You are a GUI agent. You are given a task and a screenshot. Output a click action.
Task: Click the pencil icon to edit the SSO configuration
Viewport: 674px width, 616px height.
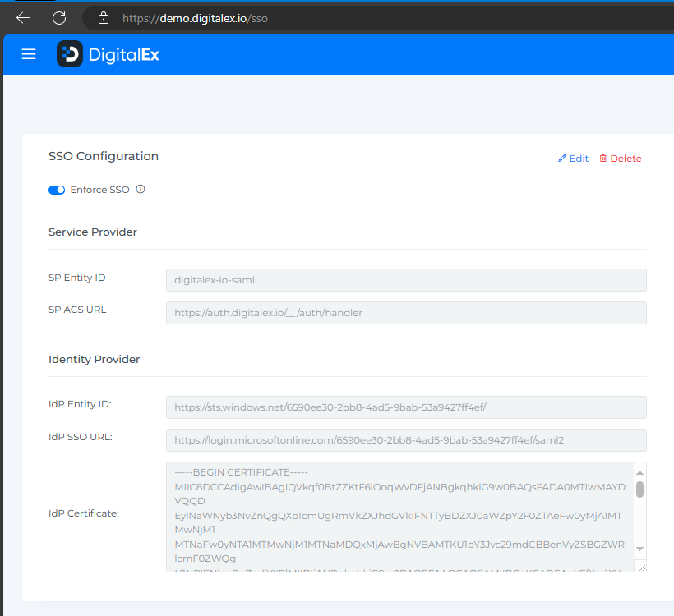pos(562,159)
